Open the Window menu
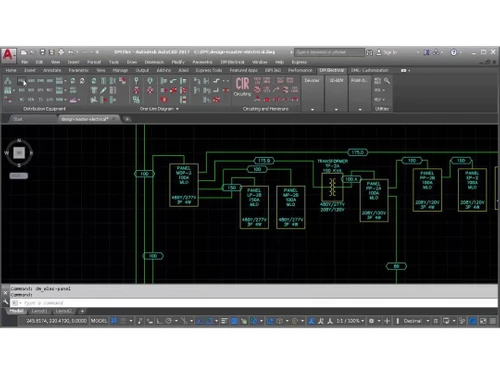 pyautogui.click(x=260, y=62)
